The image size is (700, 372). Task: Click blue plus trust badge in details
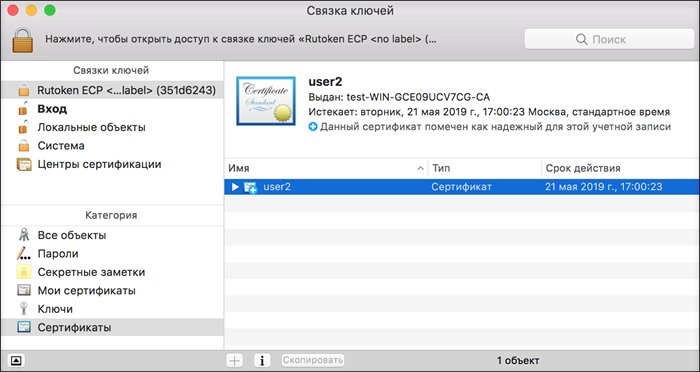click(x=313, y=127)
